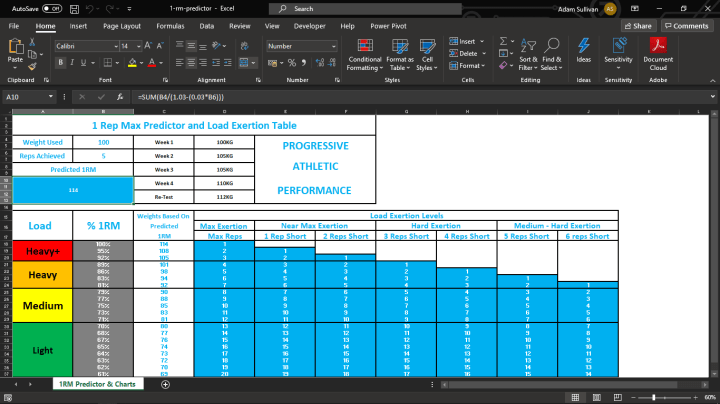Apply red font color swatch
Viewport: 720px width, 404px height.
click(x=152, y=63)
